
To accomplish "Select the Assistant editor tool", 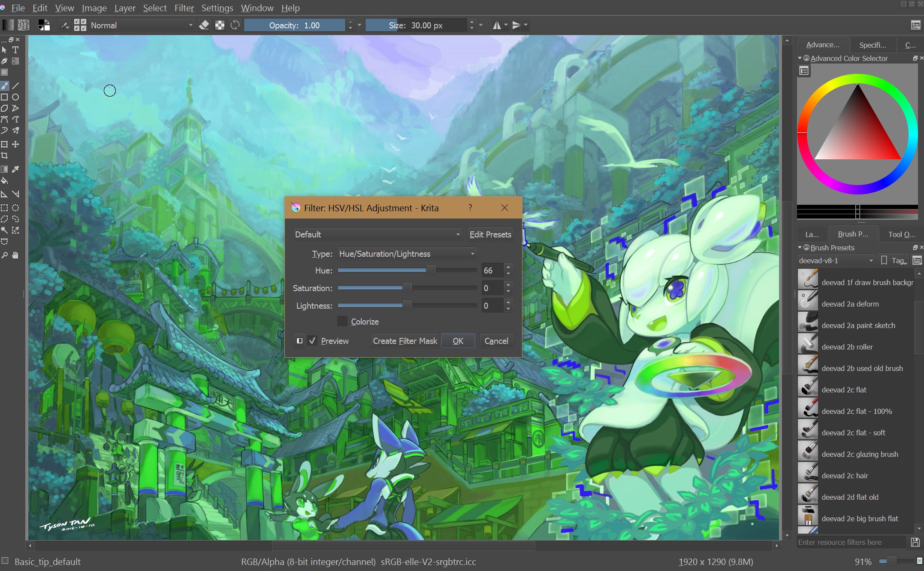I will tap(4, 194).
